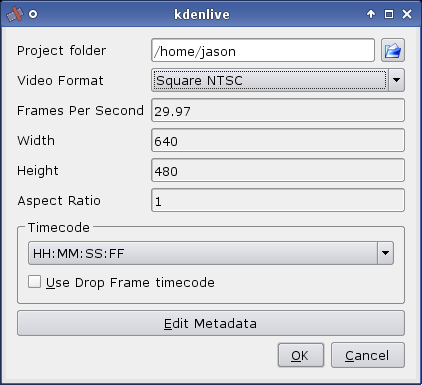
Task: Expand the Timecode format dropdown arrow
Action: 385,253
